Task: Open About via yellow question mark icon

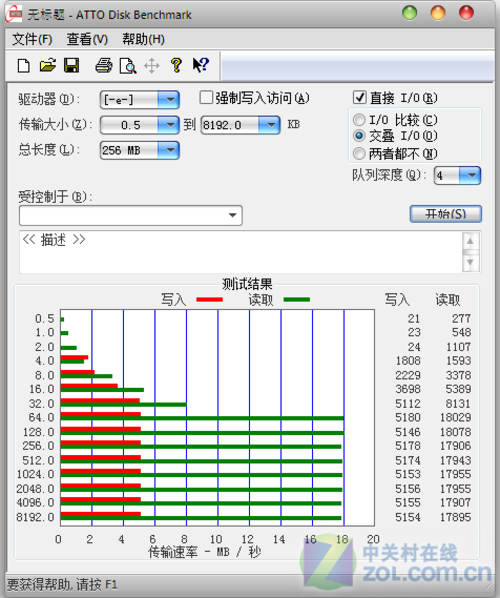Action: (x=176, y=65)
